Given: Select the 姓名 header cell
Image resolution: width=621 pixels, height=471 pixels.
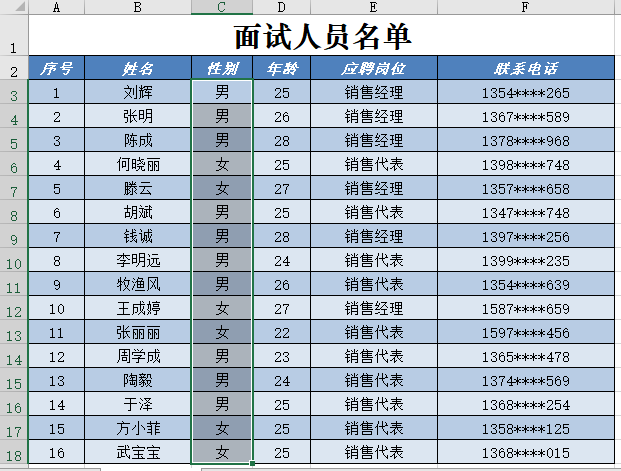Looking at the screenshot, I should 138,69.
